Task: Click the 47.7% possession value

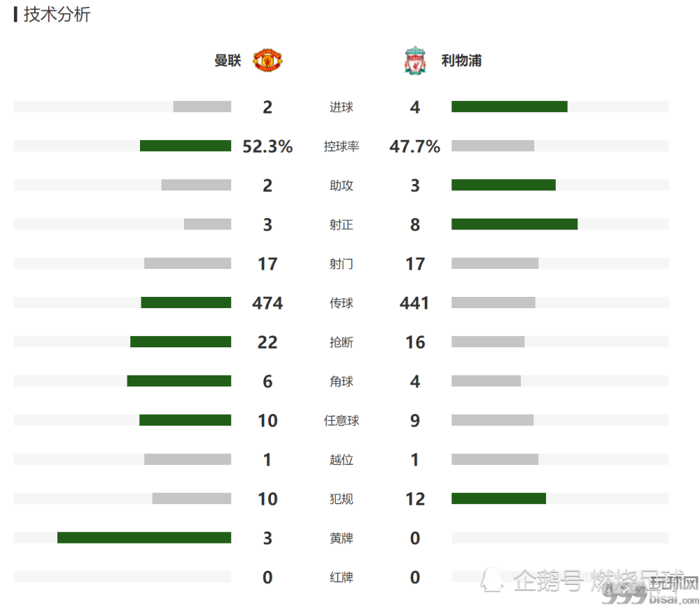Action: point(414,146)
